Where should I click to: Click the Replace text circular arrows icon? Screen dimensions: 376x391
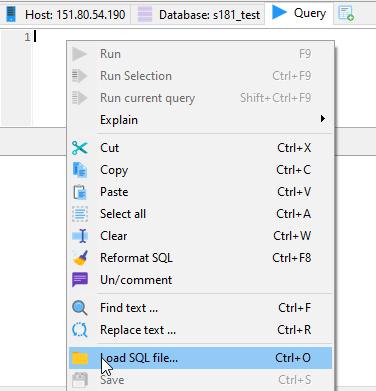[x=80, y=330]
